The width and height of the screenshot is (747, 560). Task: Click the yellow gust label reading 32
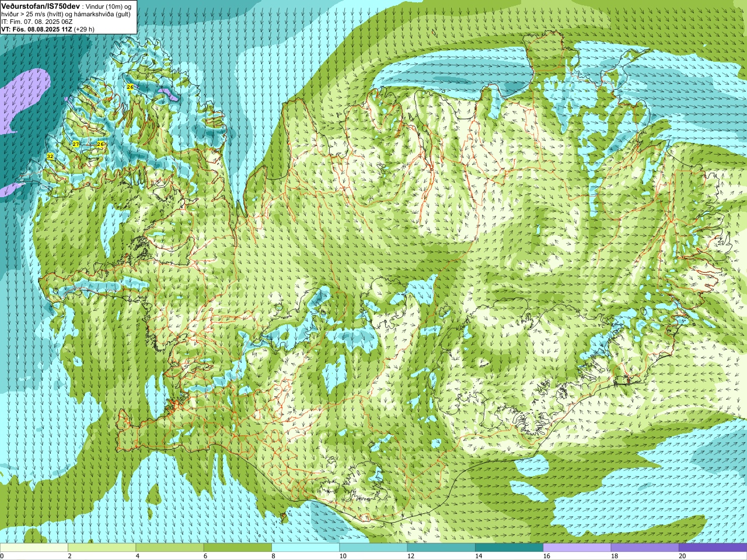click(x=50, y=156)
